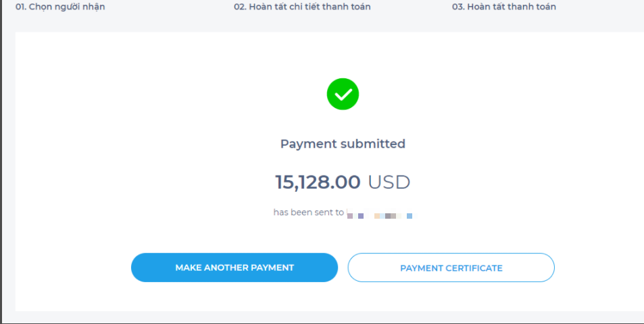Click the gray strip below the white card

[324, 317]
